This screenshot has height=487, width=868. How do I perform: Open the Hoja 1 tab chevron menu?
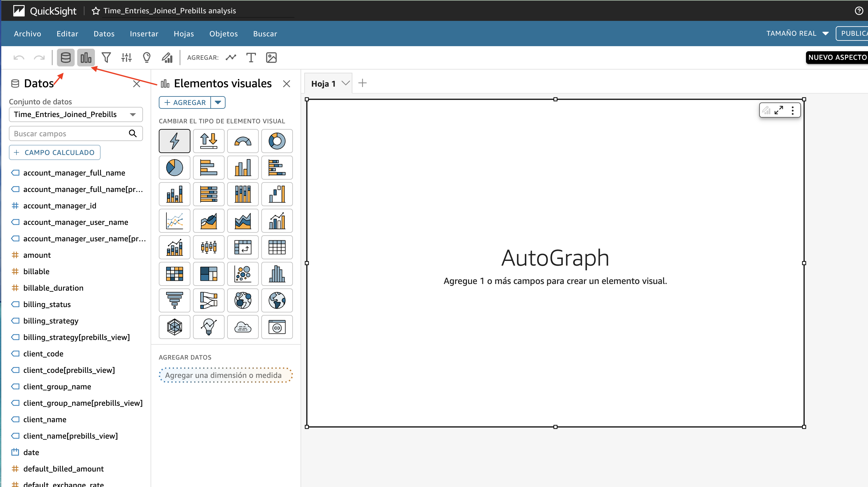[x=345, y=83]
